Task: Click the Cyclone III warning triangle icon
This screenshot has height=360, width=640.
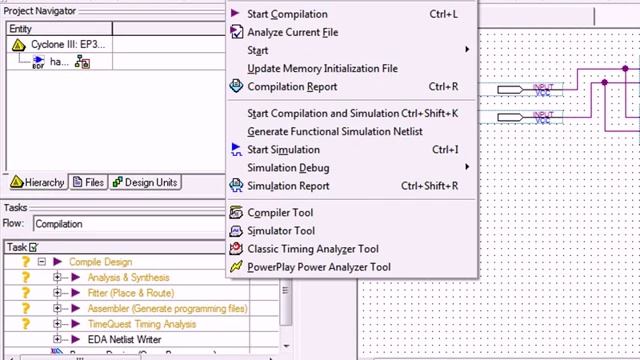Action: (x=18, y=44)
